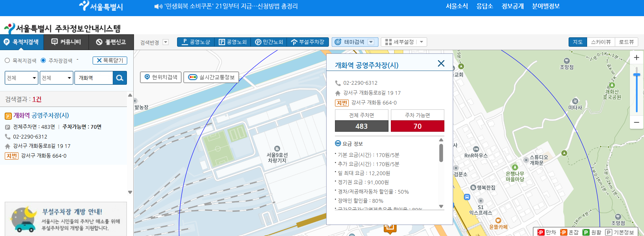Open the second 전체 district dropdown
The width and height of the screenshot is (644, 236).
click(57, 78)
